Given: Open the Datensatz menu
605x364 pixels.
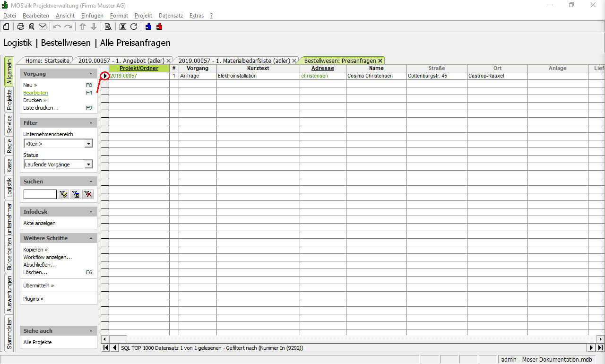Looking at the screenshot, I should pyautogui.click(x=171, y=16).
